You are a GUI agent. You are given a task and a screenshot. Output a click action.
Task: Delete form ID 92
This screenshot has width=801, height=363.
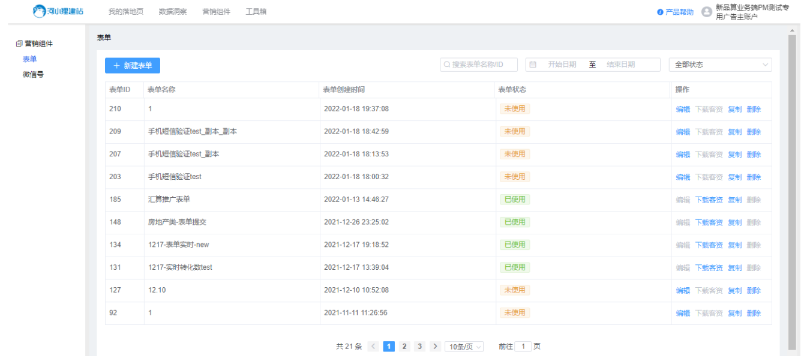(753, 313)
